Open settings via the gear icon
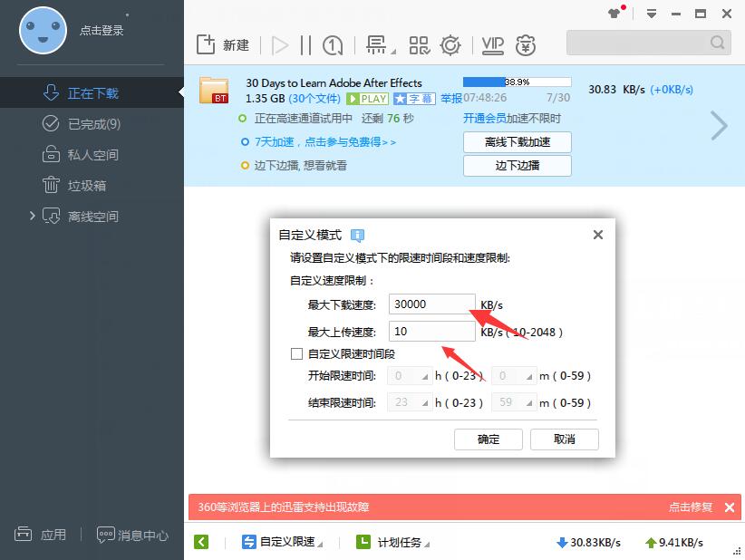Viewport: 745px width, 560px height. [450, 45]
